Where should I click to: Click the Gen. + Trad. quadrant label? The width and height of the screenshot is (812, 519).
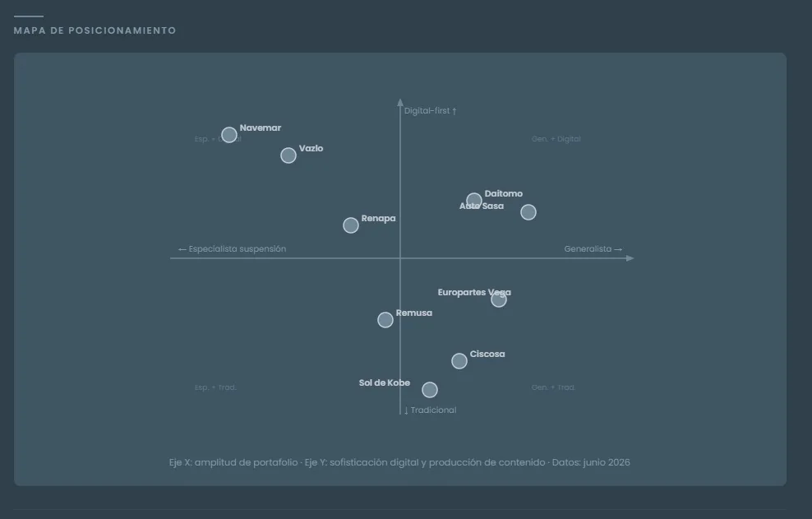click(x=554, y=387)
